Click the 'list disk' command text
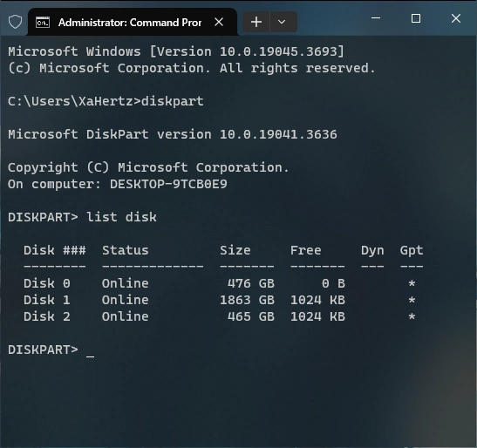The image size is (477, 448). click(x=121, y=217)
